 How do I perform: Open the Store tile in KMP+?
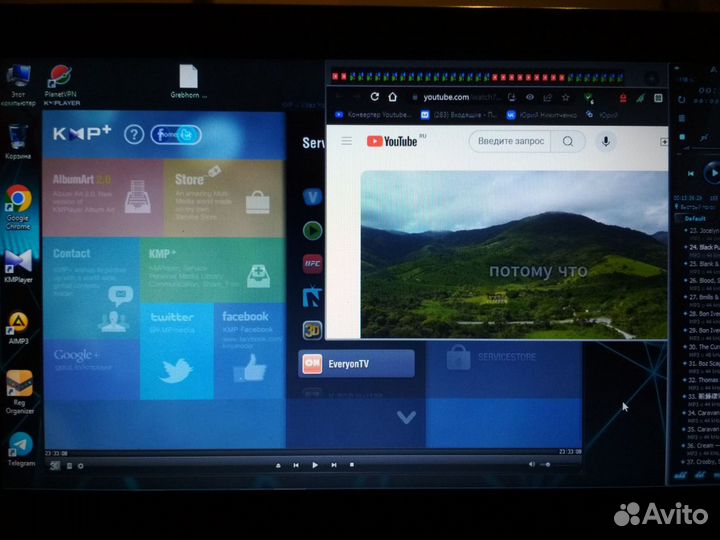224,198
